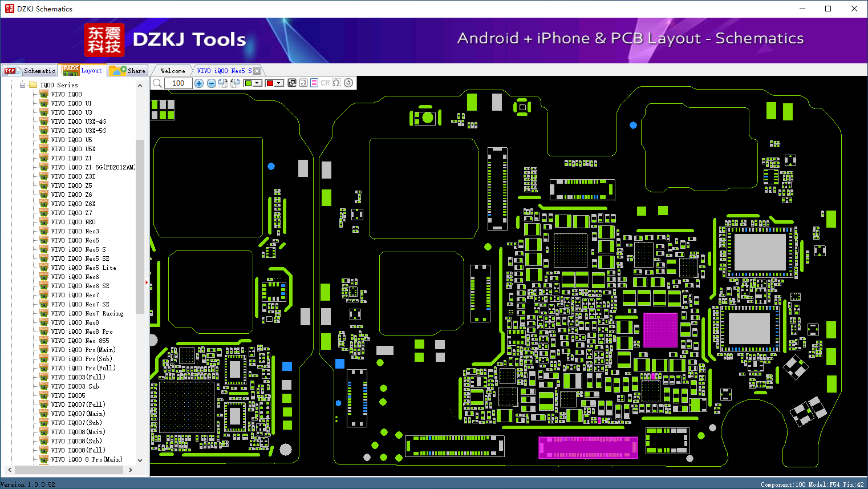The image size is (868, 489).
Task: Click the file icon beside VIVO IQOO7(Sub)
Action: click(44, 423)
